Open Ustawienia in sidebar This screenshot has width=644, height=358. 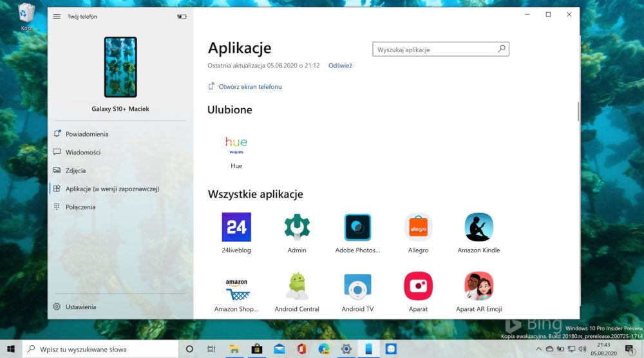click(120, 306)
